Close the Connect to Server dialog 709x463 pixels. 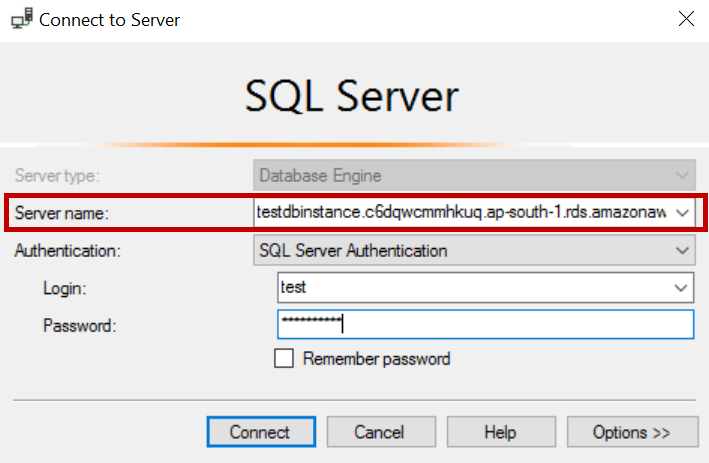[686, 19]
